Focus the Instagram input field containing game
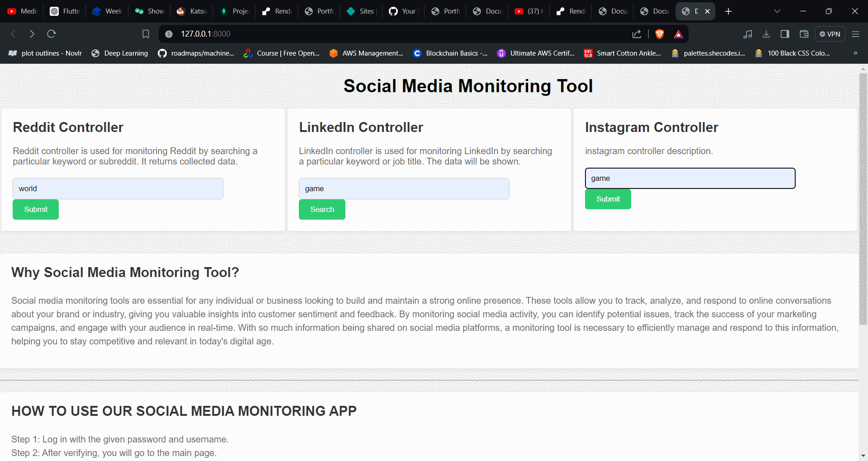Screen dimensions: 868x461 click(690, 178)
